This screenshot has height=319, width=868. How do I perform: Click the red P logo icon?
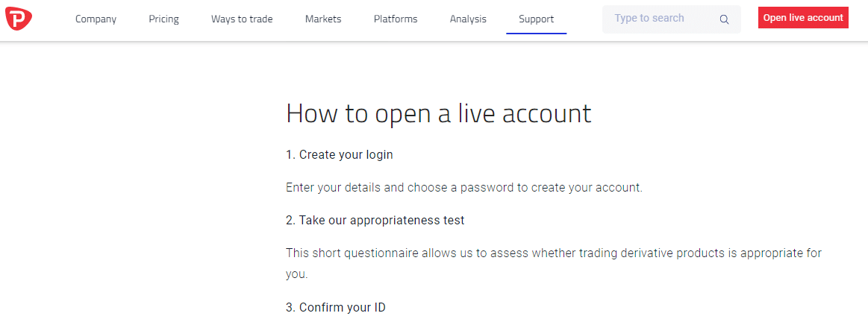[18, 19]
